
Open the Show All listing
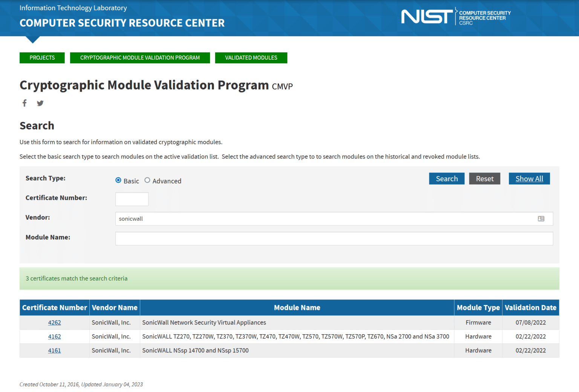click(529, 178)
